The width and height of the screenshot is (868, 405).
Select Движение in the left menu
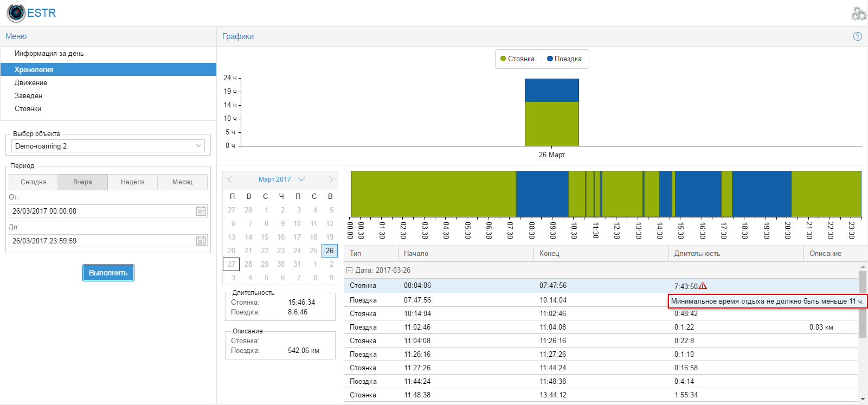pyautogui.click(x=31, y=83)
